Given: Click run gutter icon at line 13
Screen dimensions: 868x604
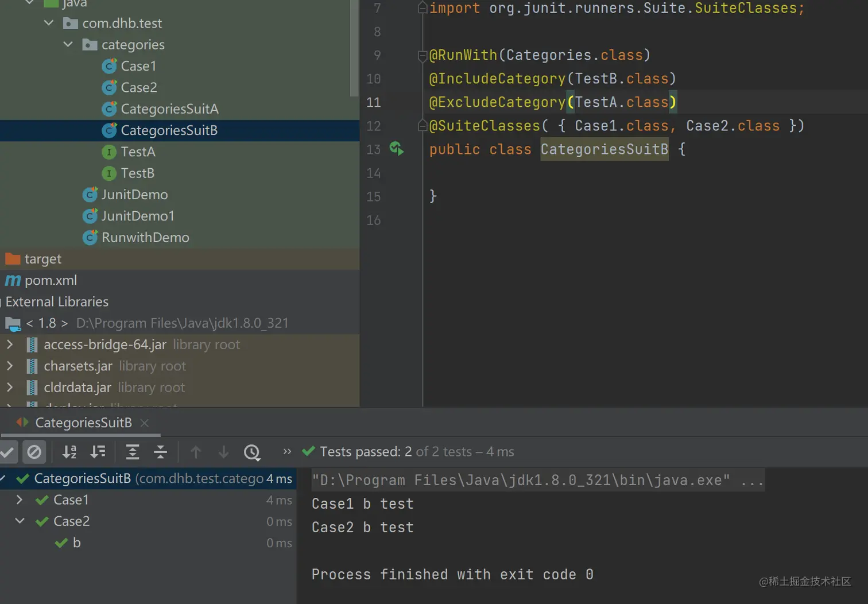Looking at the screenshot, I should tap(397, 149).
